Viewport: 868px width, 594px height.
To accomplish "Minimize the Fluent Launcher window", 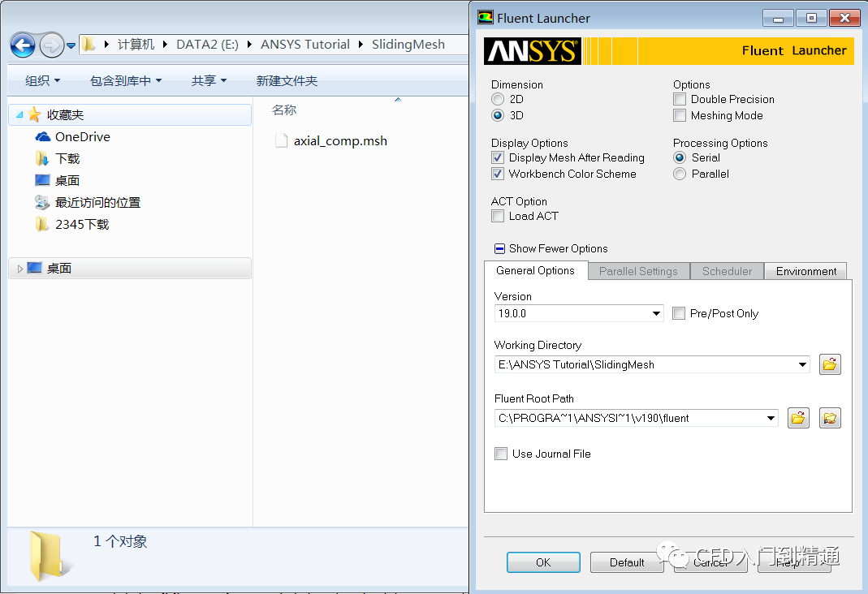I will 779,18.
